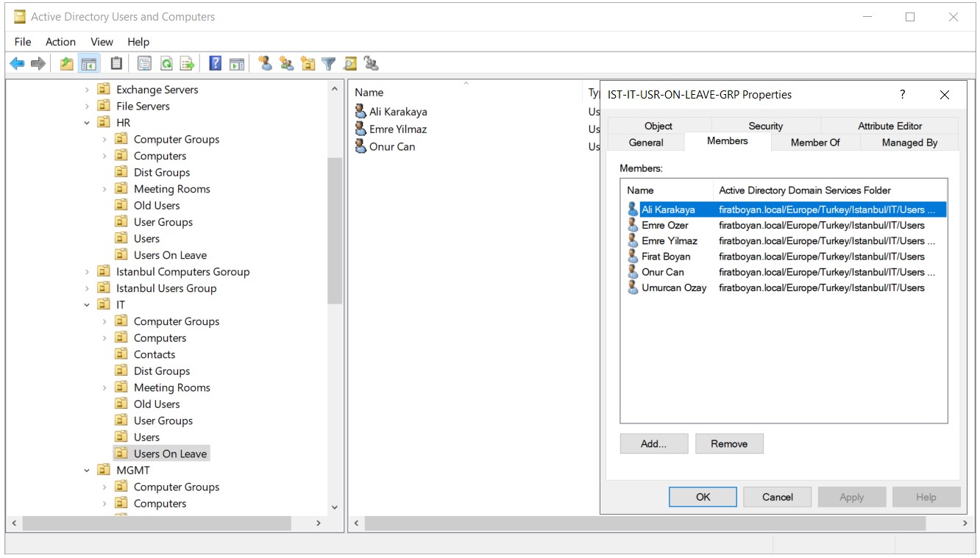Switch to the Security tab

coord(765,126)
